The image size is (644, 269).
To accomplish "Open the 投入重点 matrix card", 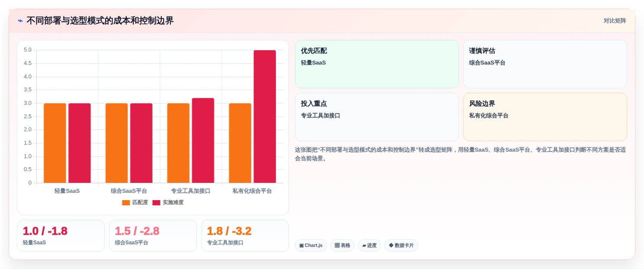I will [377, 117].
